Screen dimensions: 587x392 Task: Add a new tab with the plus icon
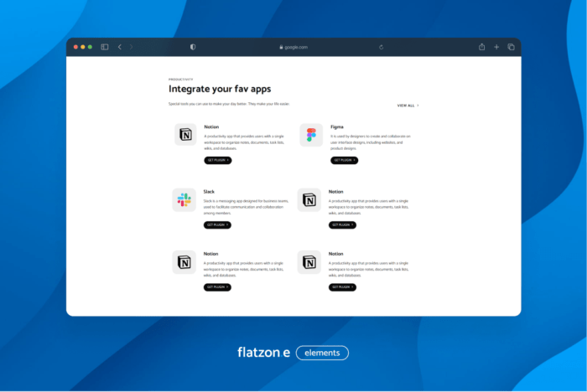[496, 47]
